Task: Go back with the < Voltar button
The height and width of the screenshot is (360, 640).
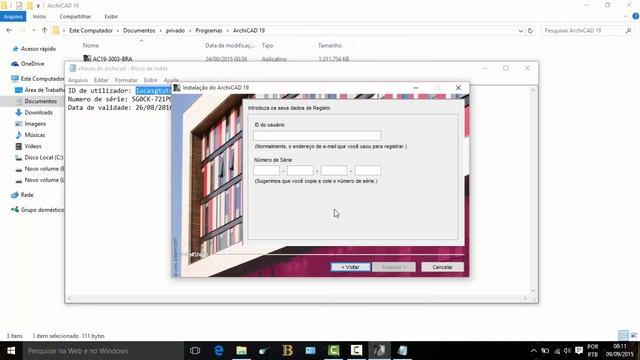Action: pyautogui.click(x=350, y=267)
